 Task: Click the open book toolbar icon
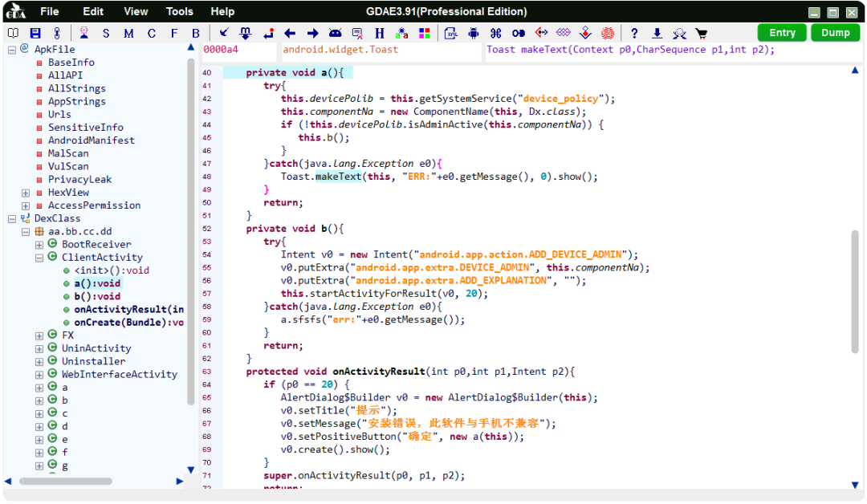pyautogui.click(x=13, y=33)
